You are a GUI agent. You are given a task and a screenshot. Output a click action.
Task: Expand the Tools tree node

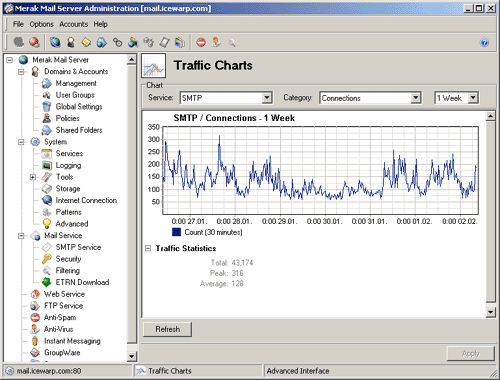coord(33,177)
